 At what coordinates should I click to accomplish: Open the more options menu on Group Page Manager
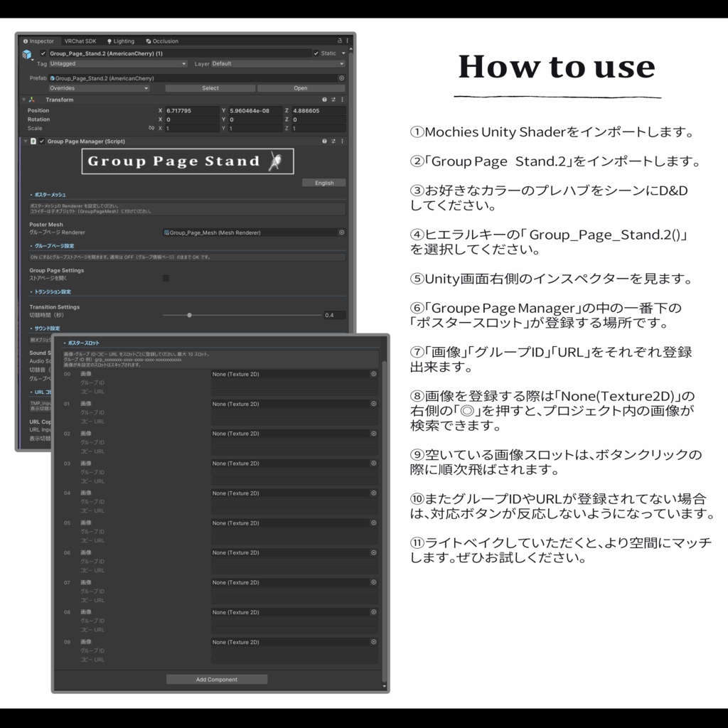(x=343, y=141)
